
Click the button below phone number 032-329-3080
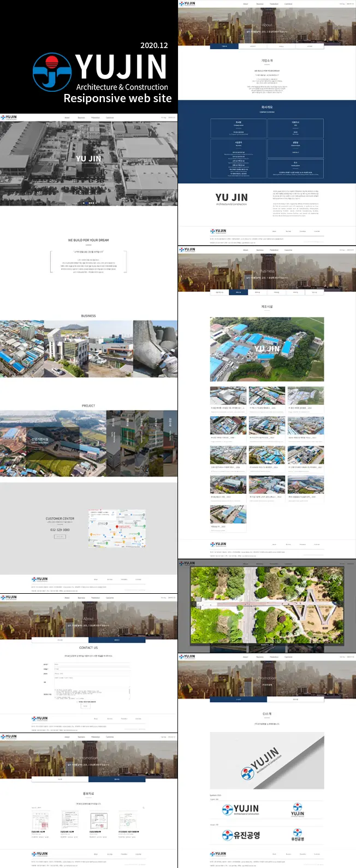pos(60,536)
